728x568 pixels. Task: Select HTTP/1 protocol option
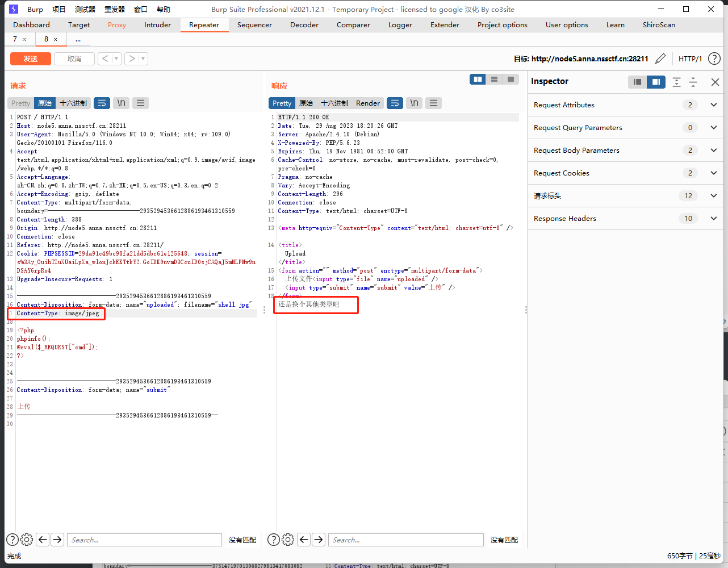[690, 59]
